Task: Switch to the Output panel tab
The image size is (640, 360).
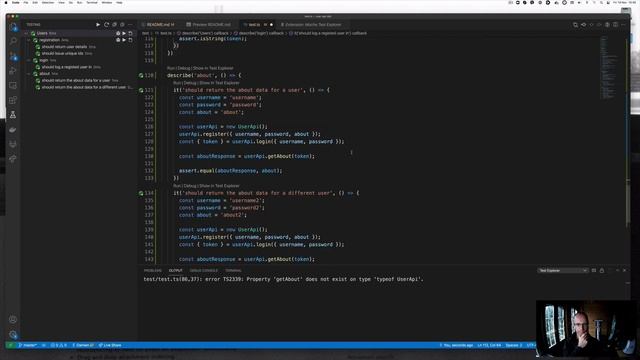Action: tap(176, 271)
